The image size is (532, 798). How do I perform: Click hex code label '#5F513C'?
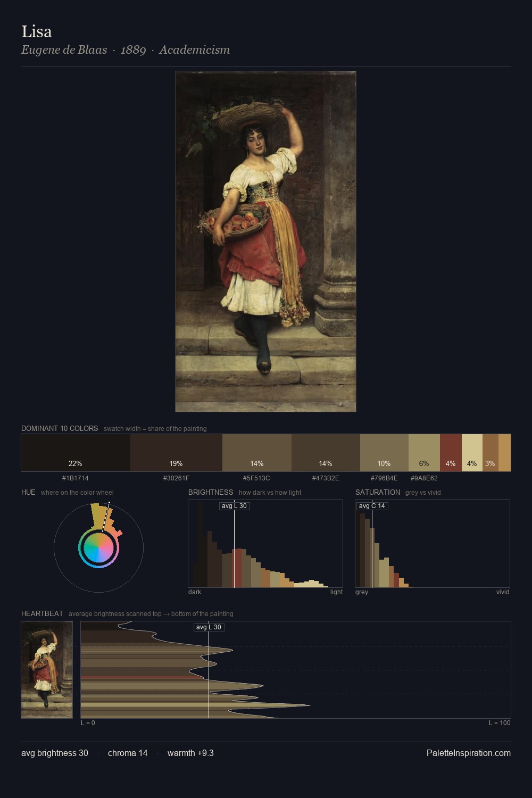[x=256, y=478]
